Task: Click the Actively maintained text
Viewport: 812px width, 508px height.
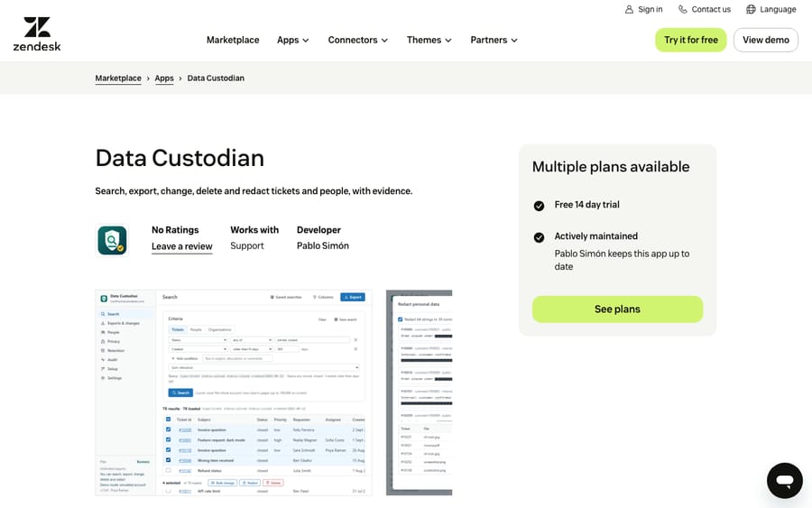Action: [596, 236]
